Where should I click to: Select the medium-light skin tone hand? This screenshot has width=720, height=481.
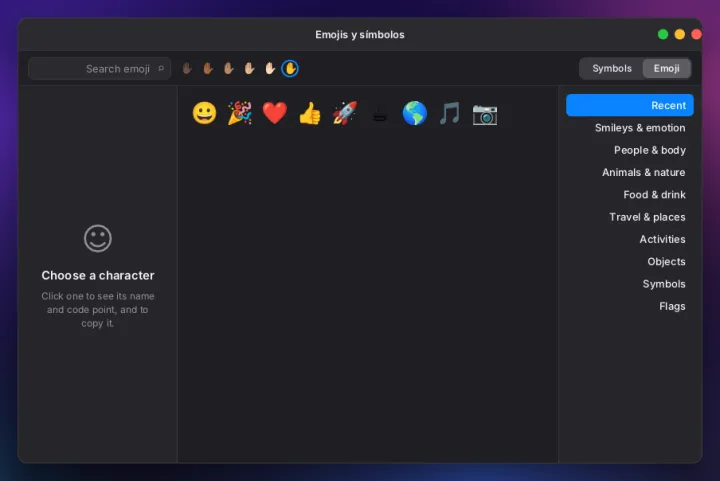coord(249,68)
